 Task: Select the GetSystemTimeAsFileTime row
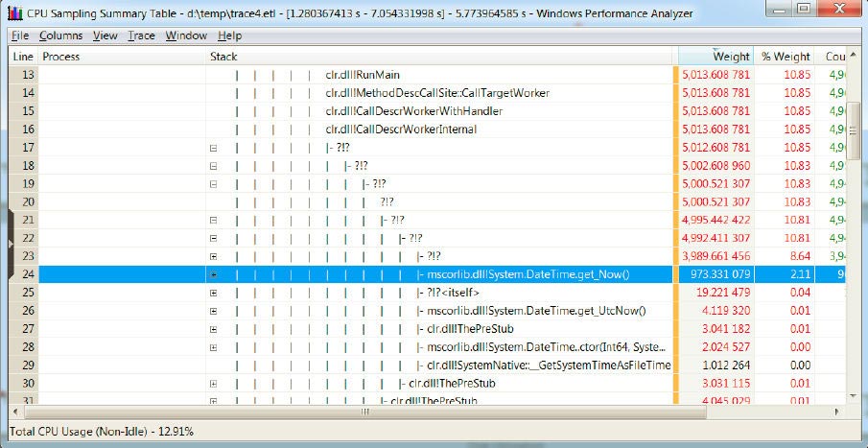[426, 365]
